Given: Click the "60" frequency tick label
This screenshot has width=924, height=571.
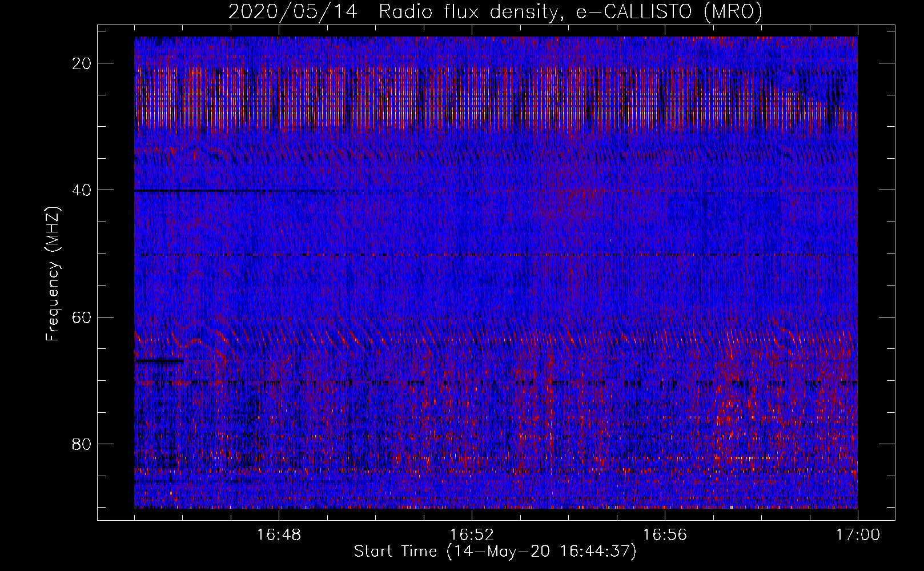Looking at the screenshot, I should [x=82, y=317].
